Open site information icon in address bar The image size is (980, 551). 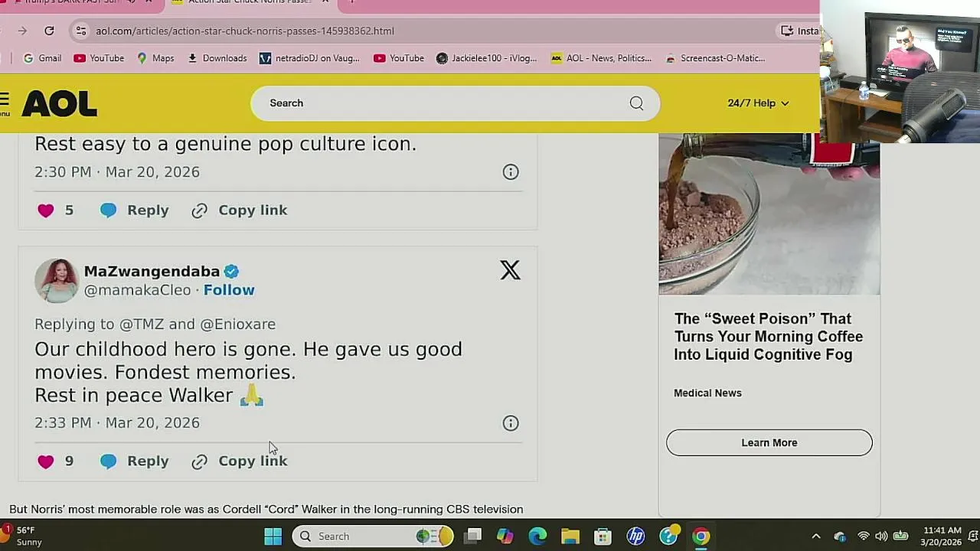click(80, 31)
